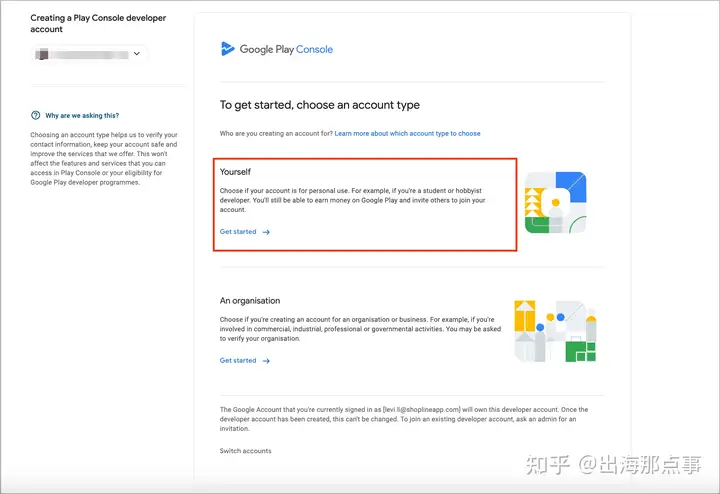This screenshot has width=720, height=494.
Task: Click 'To get started, choose an account type' heading
Action: (x=320, y=105)
